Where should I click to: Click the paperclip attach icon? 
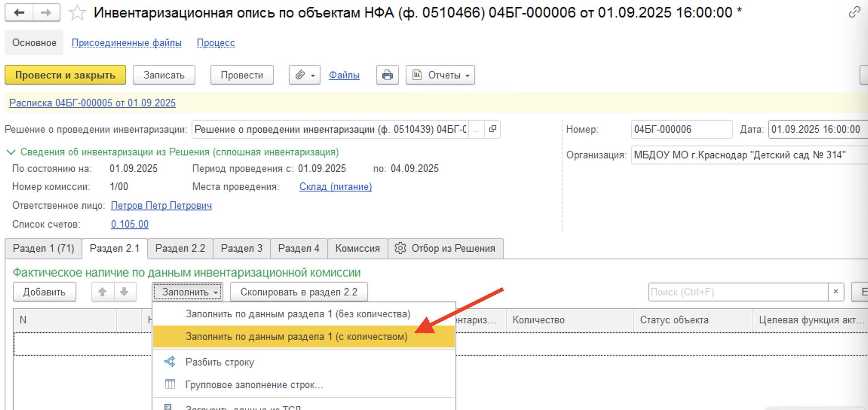[x=300, y=75]
